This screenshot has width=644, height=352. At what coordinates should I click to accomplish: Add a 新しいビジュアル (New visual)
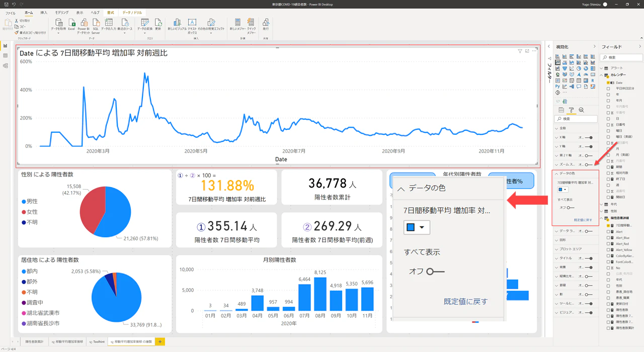click(177, 25)
